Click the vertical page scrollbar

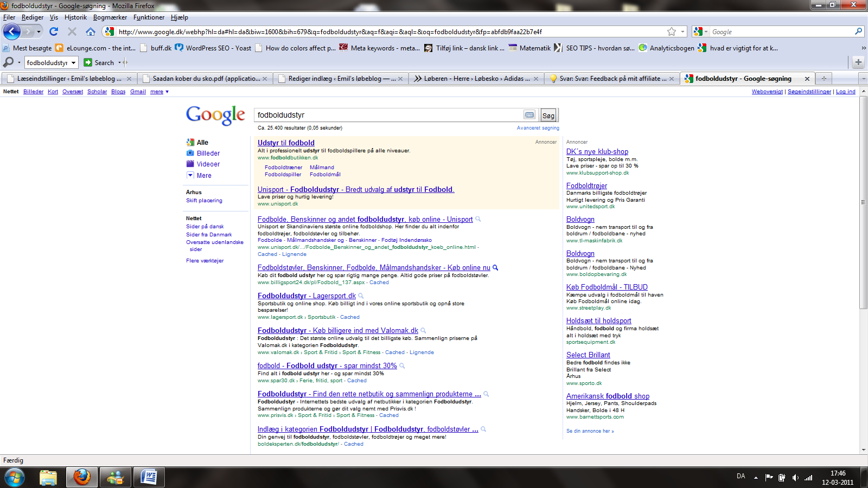click(x=864, y=202)
